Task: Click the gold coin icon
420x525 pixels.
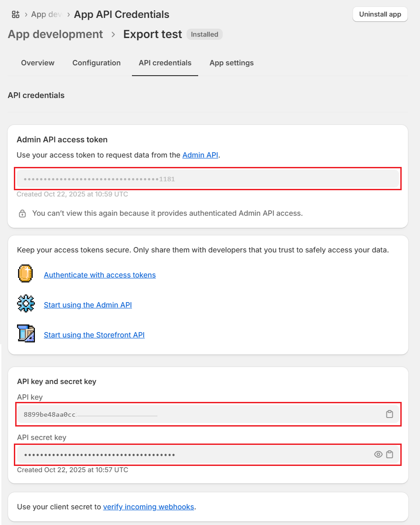Action: pyautogui.click(x=25, y=273)
